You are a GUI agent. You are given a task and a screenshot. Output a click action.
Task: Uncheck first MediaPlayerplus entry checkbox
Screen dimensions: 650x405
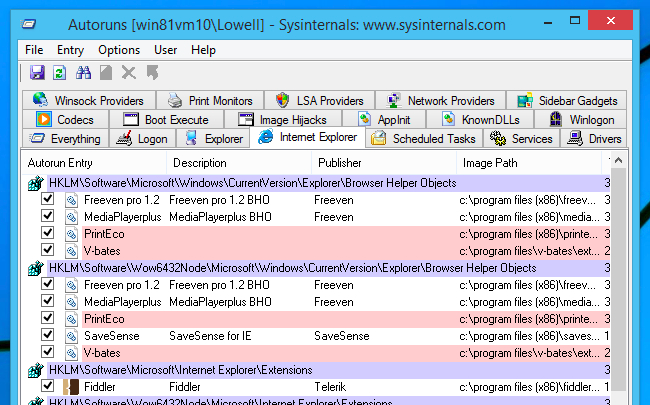tap(48, 216)
